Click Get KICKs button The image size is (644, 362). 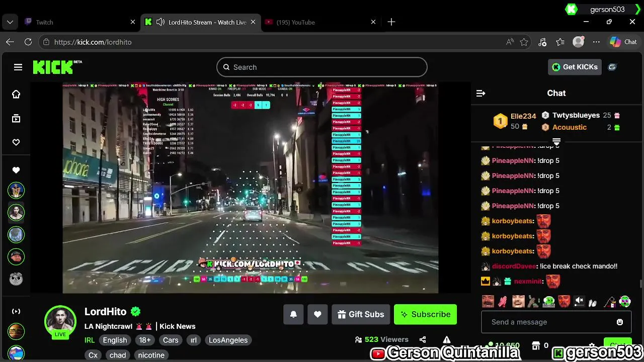575,67
